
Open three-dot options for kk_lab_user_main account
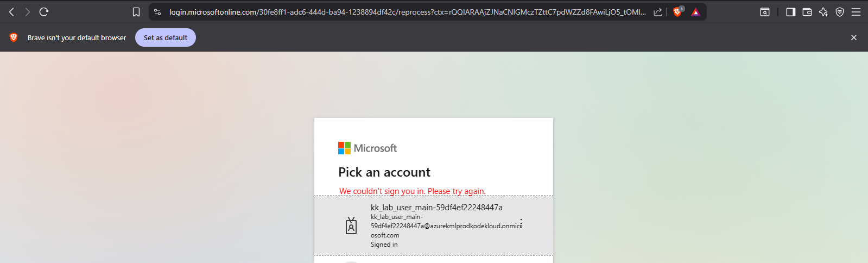click(521, 224)
